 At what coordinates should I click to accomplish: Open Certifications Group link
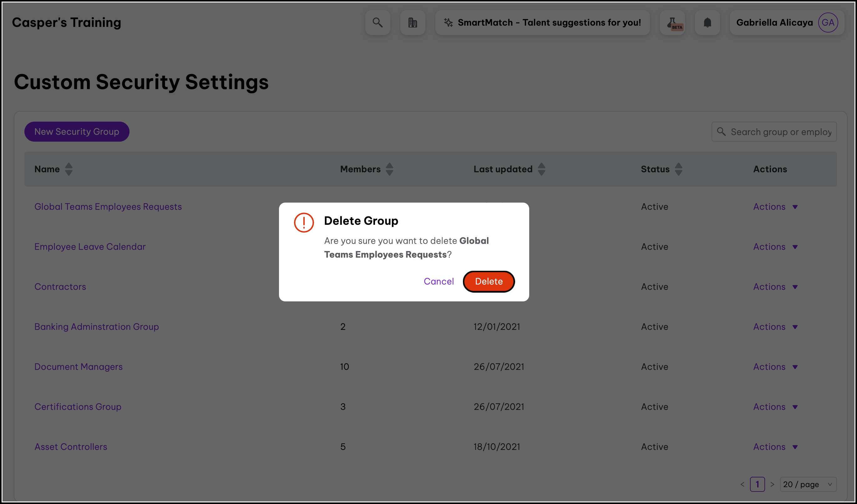pos(78,407)
